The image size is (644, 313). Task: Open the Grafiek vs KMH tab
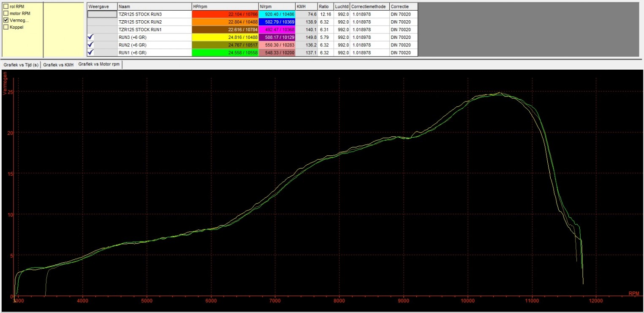pos(58,65)
